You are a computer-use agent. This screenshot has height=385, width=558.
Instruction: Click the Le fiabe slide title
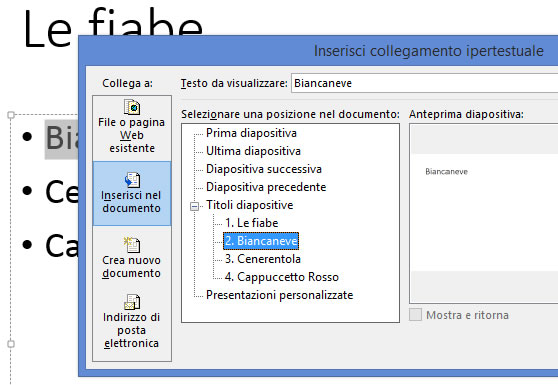point(113,25)
